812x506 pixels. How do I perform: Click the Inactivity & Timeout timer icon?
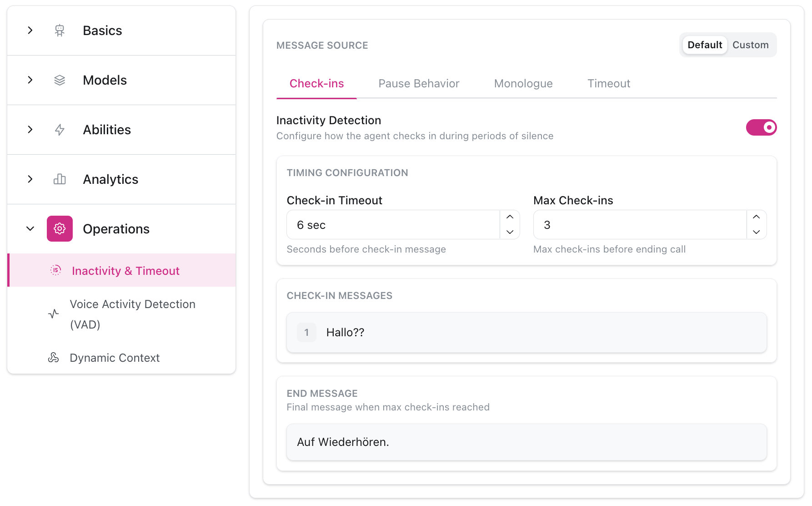[x=55, y=270]
